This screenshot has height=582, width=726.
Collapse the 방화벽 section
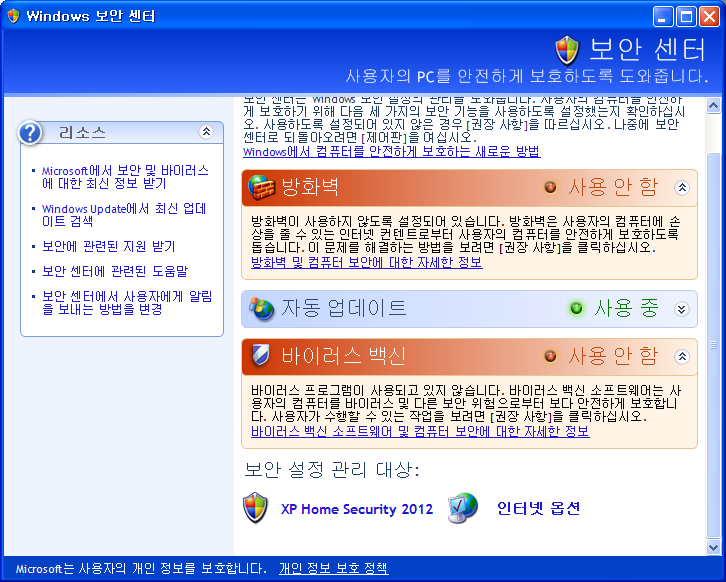682,188
